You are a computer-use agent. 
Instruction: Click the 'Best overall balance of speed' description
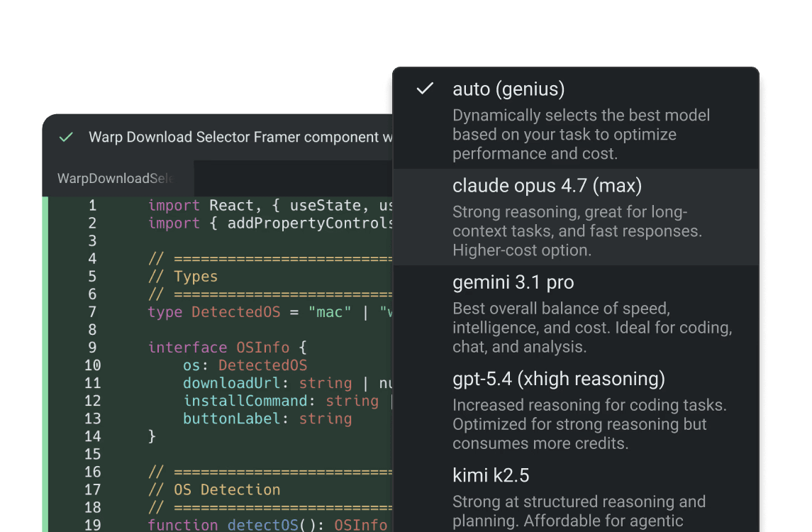point(592,328)
